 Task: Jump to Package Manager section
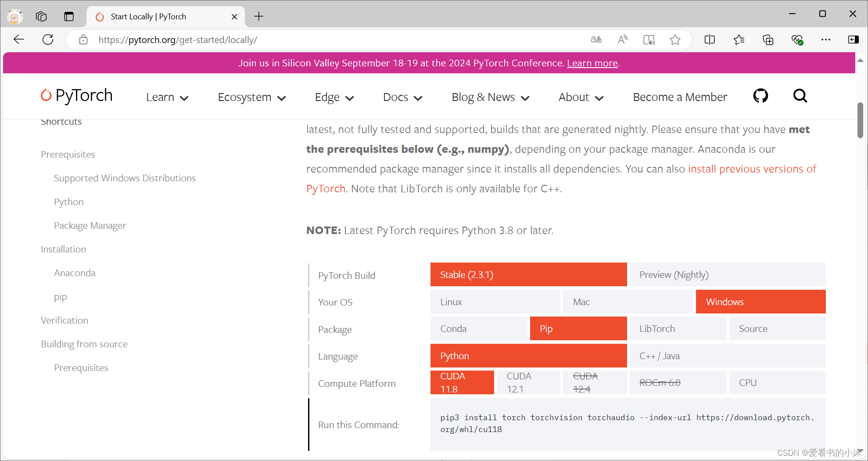tap(90, 226)
